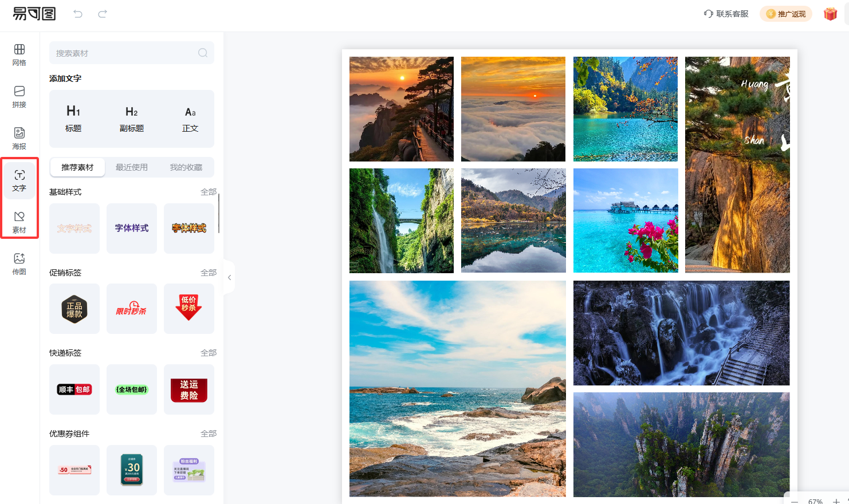Screen dimensions: 849x504
Task: Expand all 促销标签 via 全部
Action: (209, 273)
